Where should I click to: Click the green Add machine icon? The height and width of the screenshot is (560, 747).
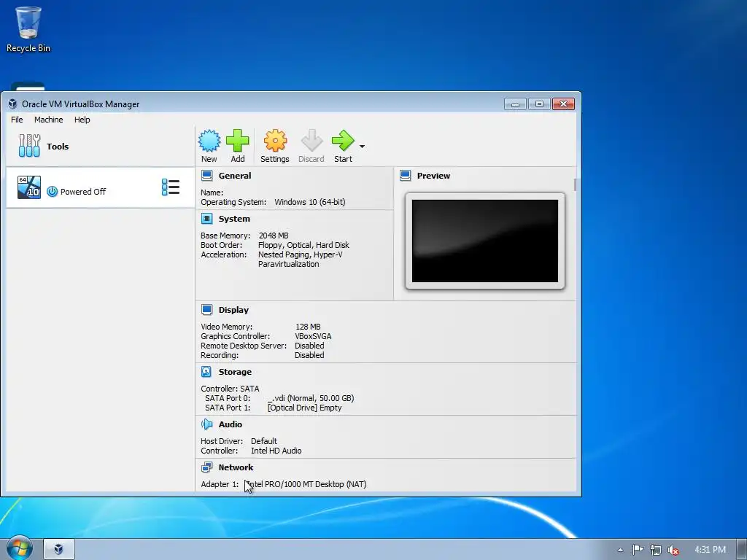tap(237, 141)
